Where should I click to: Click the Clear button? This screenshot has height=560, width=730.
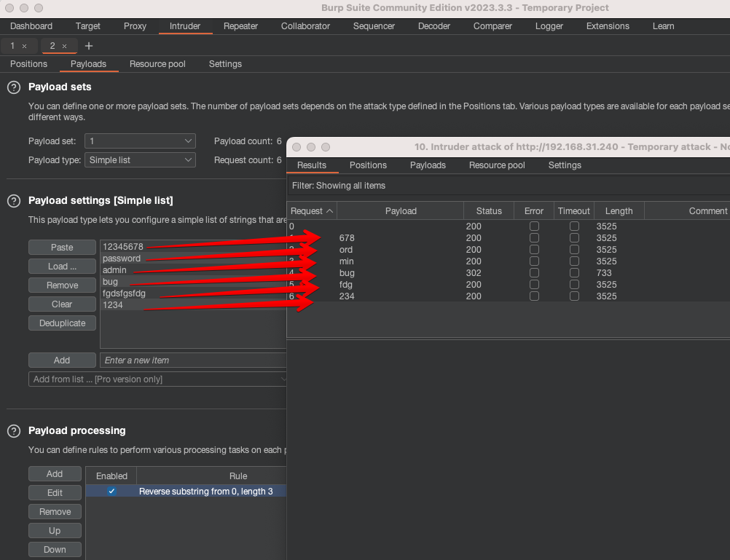coord(62,304)
